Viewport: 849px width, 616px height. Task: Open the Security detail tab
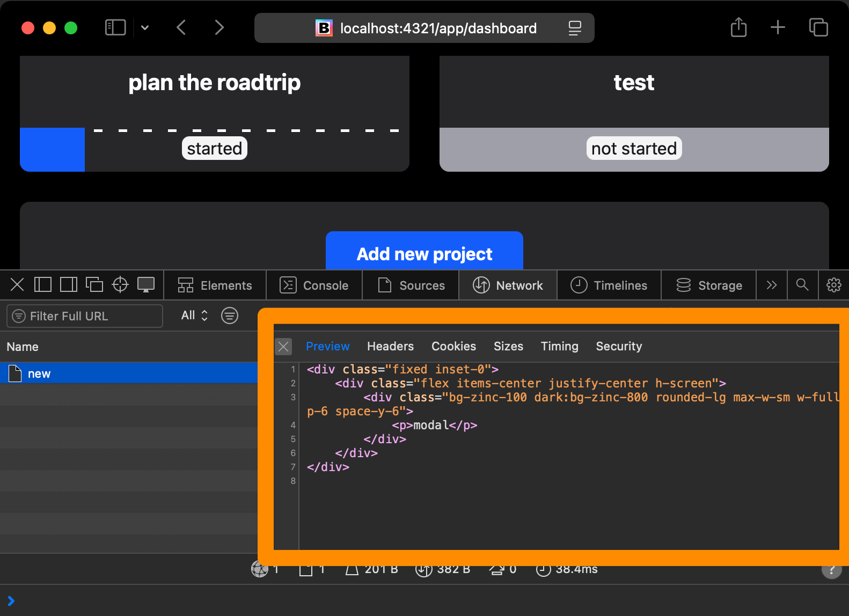pos(619,347)
